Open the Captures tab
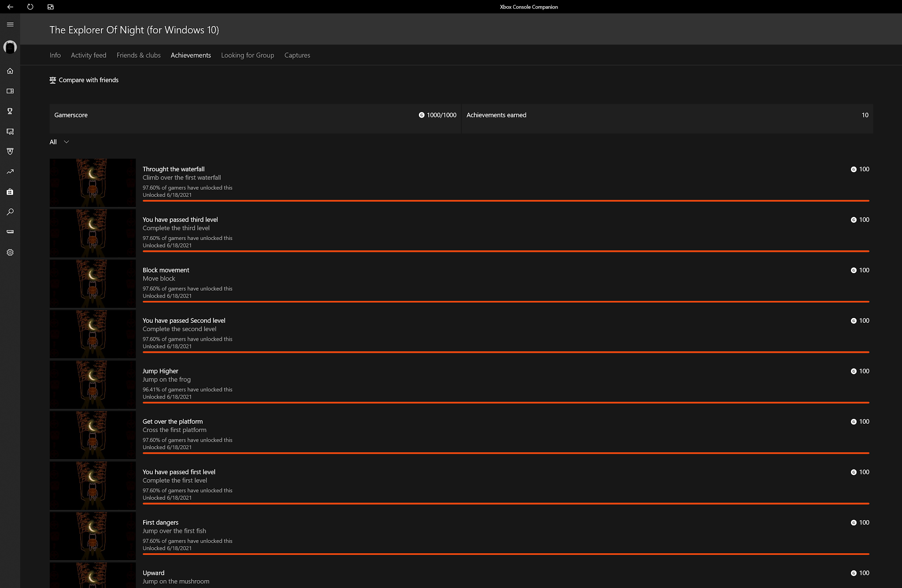This screenshot has width=902, height=588. click(x=297, y=55)
